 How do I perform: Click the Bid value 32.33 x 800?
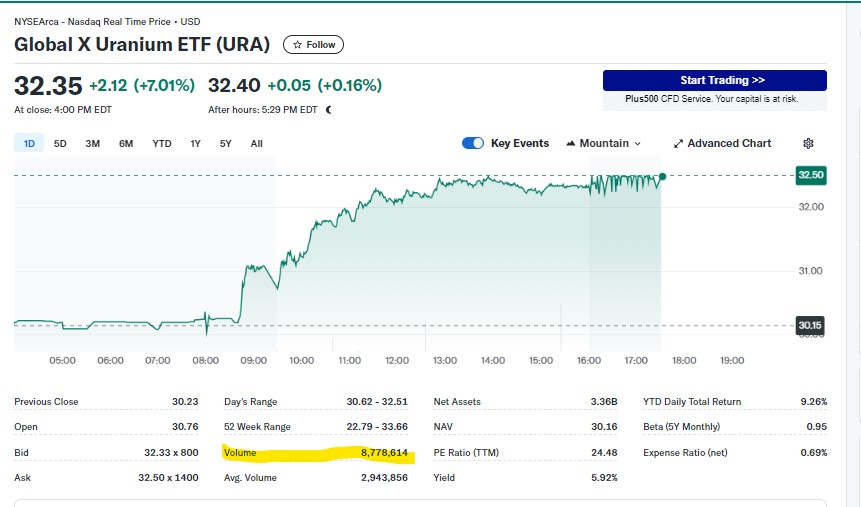pyautogui.click(x=171, y=453)
